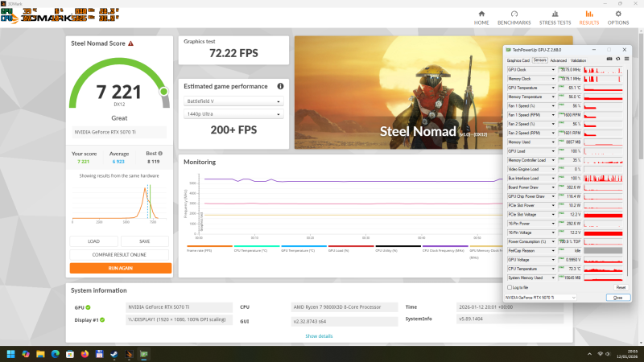Image resolution: width=644 pixels, height=362 pixels.
Task: Click the LOAD button
Action: [93, 241]
